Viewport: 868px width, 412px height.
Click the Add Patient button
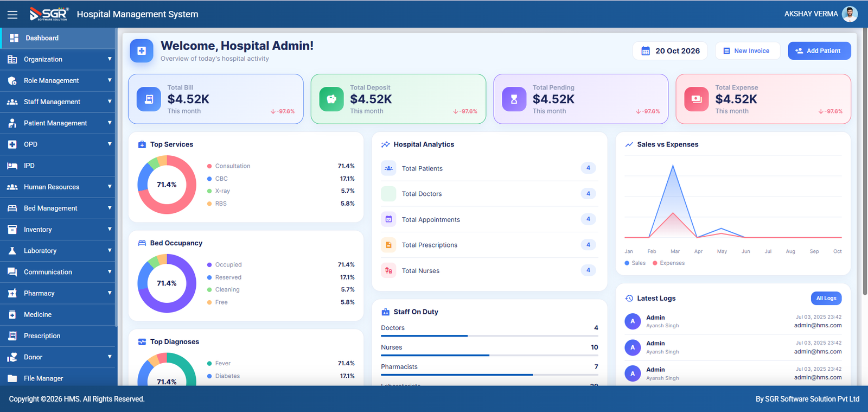pos(819,51)
